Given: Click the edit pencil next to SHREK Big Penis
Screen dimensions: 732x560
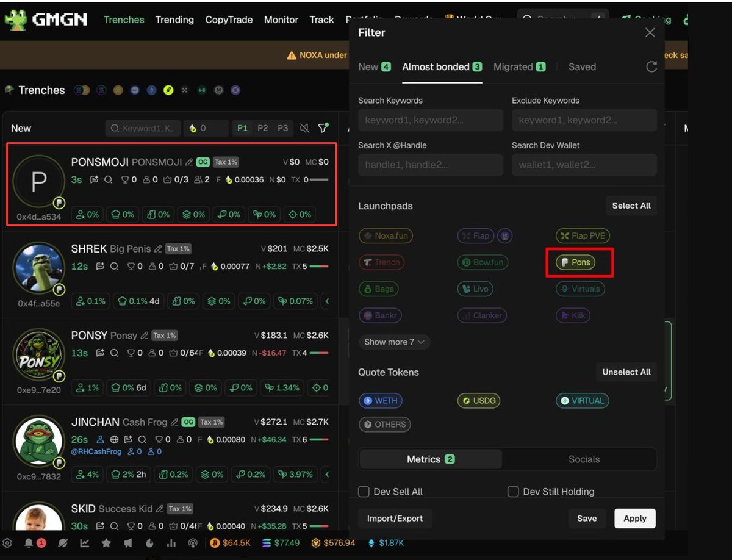Looking at the screenshot, I should tap(158, 249).
